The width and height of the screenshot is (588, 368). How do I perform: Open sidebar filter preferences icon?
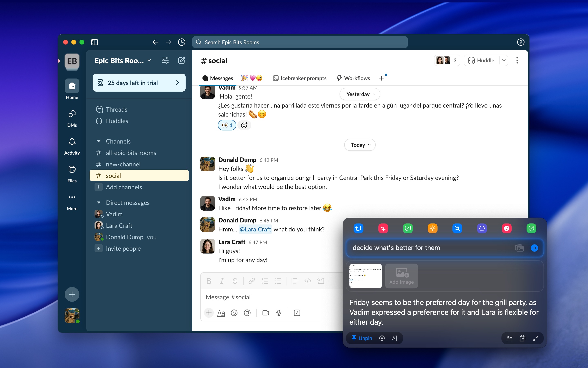pos(165,60)
